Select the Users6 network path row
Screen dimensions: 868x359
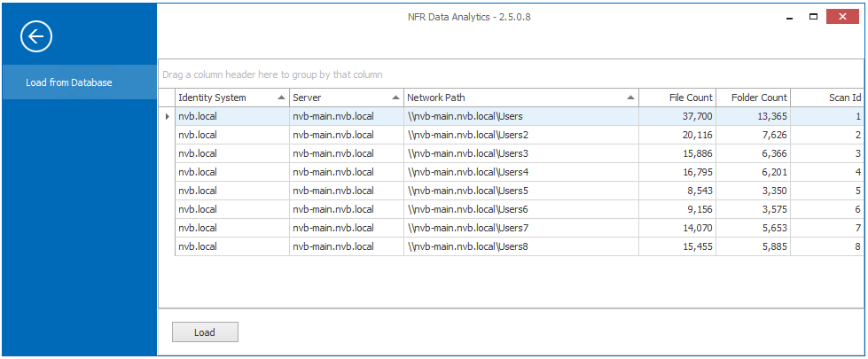click(x=468, y=209)
